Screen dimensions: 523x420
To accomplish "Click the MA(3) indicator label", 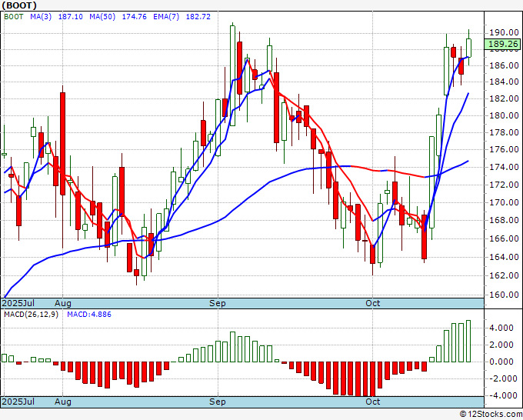I will pyautogui.click(x=41, y=17).
